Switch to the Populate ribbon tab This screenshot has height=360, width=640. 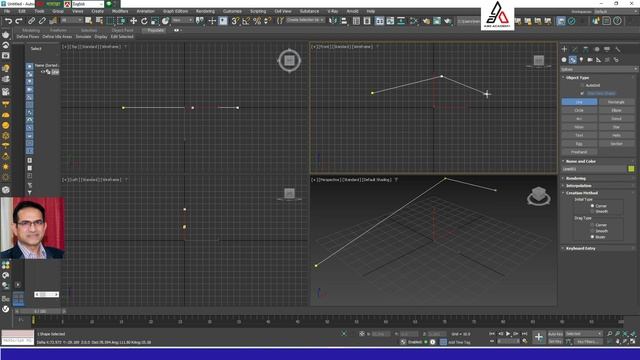pyautogui.click(x=155, y=30)
